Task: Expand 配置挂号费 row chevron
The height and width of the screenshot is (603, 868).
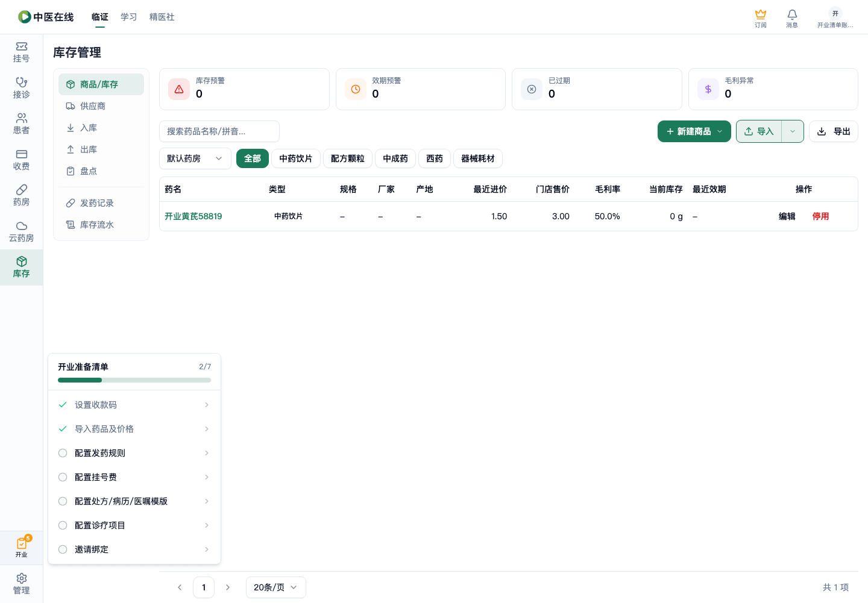Action: pos(207,477)
